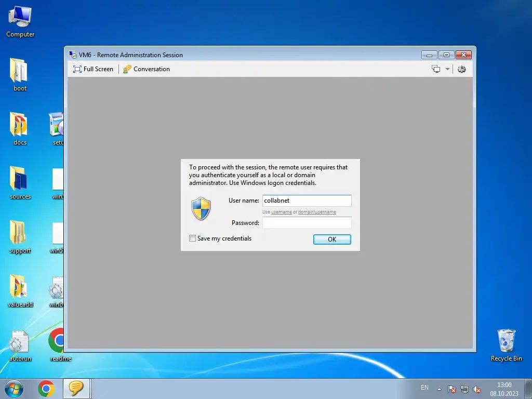
Task: Maximize the VM6 remote session window
Action: tap(446, 55)
